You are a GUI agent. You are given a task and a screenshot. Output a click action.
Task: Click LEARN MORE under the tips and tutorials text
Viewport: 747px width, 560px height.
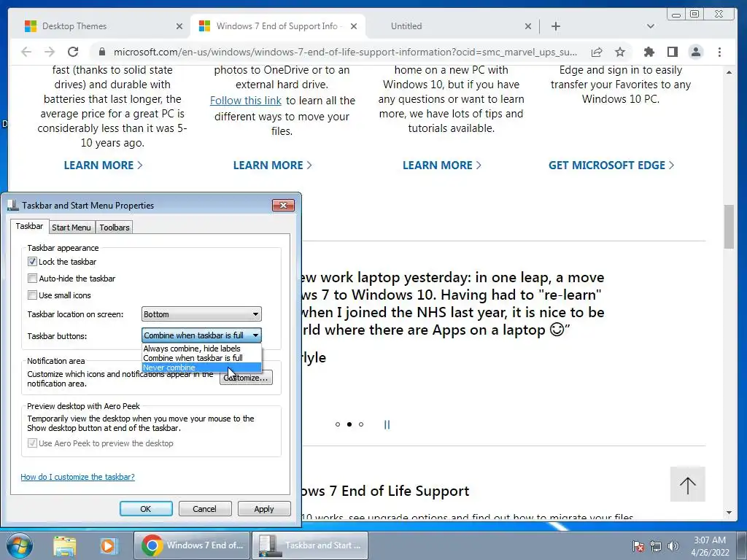click(442, 166)
